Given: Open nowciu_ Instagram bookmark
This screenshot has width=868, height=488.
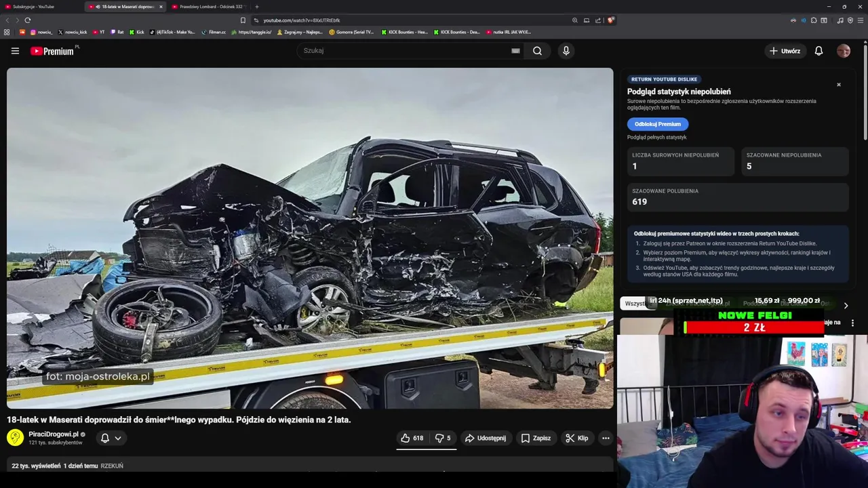Looking at the screenshot, I should pyautogui.click(x=41, y=32).
